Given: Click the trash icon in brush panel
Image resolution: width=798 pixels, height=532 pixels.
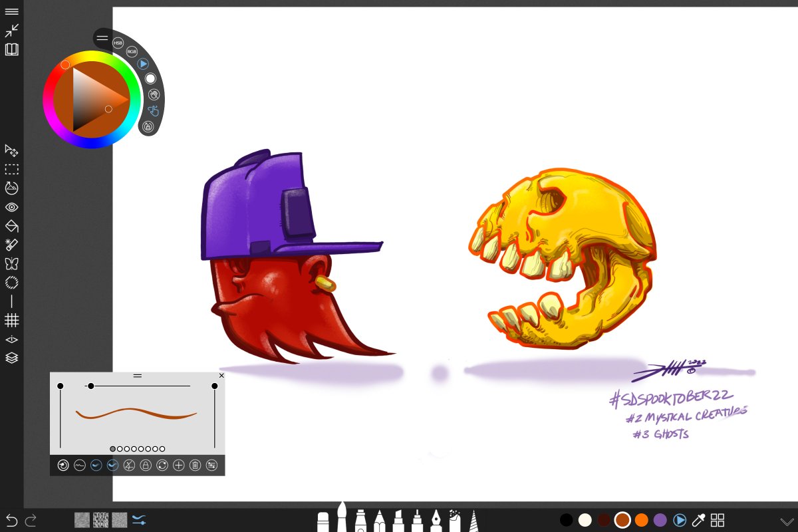Looking at the screenshot, I should pos(195,465).
